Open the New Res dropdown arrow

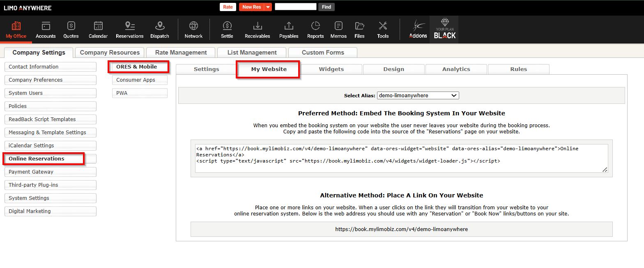(268, 7)
